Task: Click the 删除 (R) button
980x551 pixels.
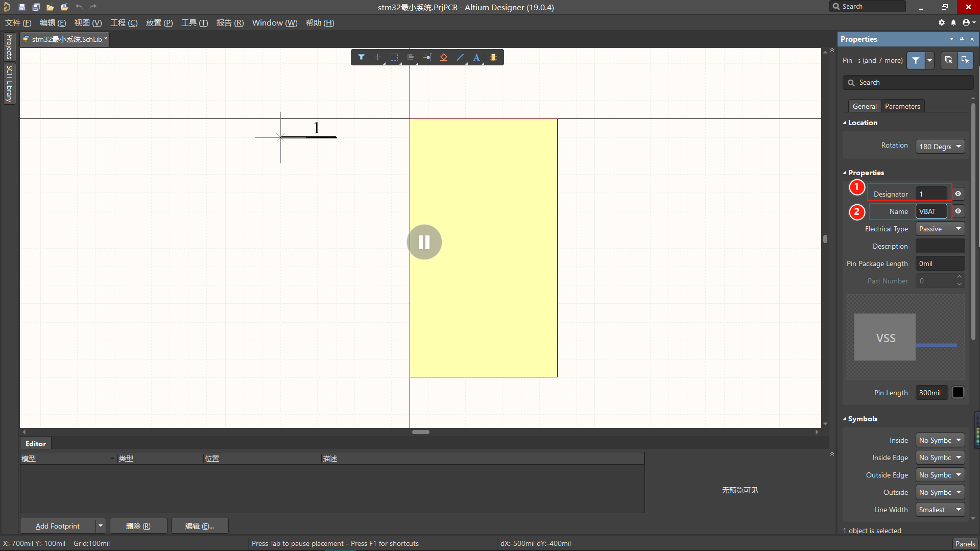Action: pyautogui.click(x=138, y=525)
